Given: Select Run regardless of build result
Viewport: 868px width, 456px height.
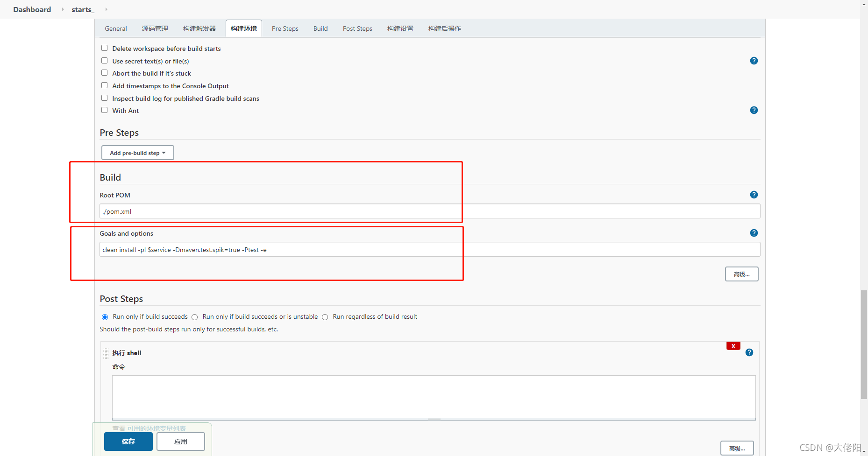Looking at the screenshot, I should tap(325, 317).
